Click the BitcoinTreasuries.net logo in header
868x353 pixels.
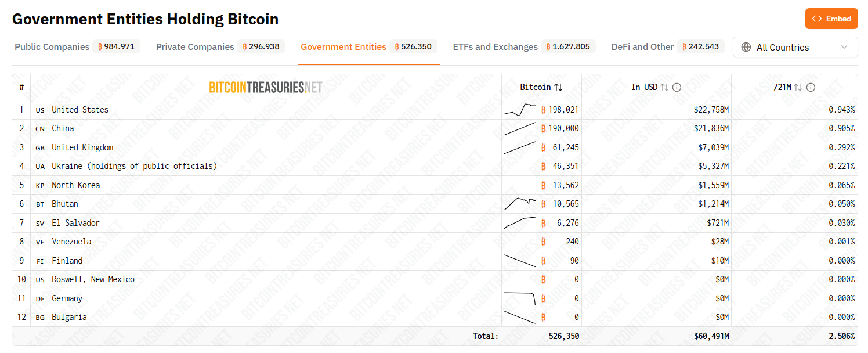pos(266,87)
